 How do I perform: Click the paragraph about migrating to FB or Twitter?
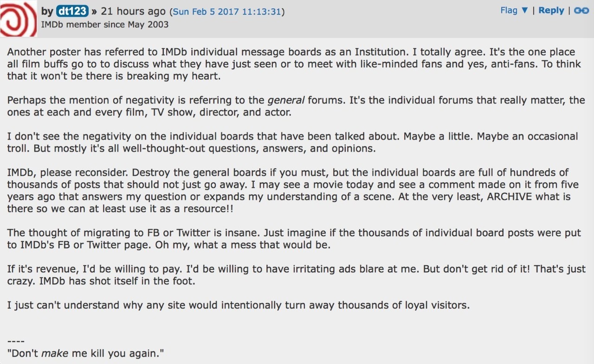[x=293, y=239]
